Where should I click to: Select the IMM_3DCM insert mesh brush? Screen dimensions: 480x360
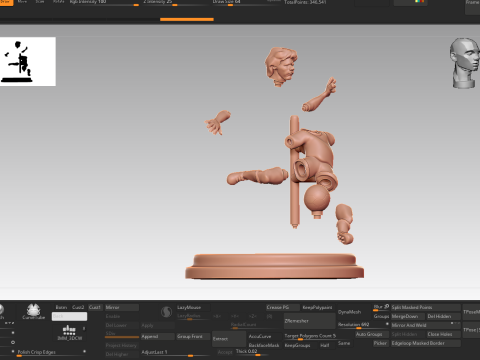pos(69,333)
